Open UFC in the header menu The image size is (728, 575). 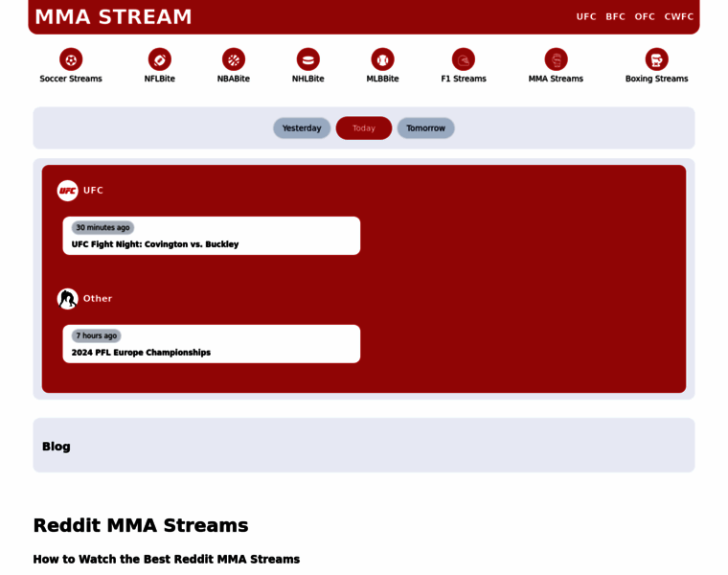click(x=586, y=16)
